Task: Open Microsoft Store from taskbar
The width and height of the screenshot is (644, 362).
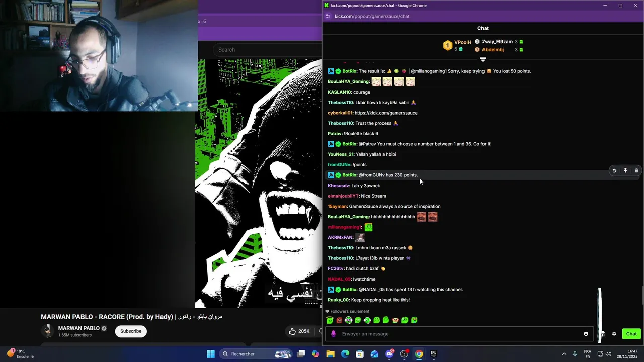Action: [x=360, y=354]
